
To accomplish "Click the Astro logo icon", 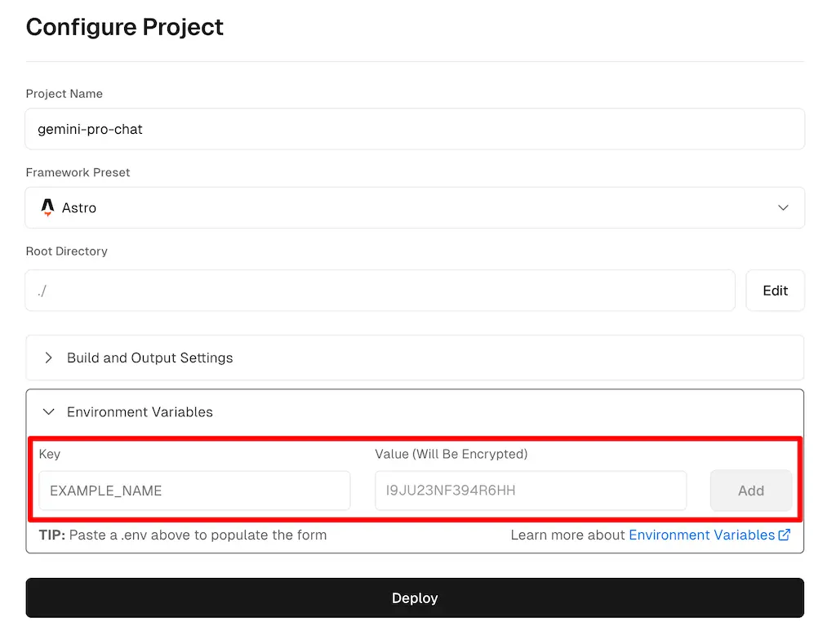I will coord(47,207).
